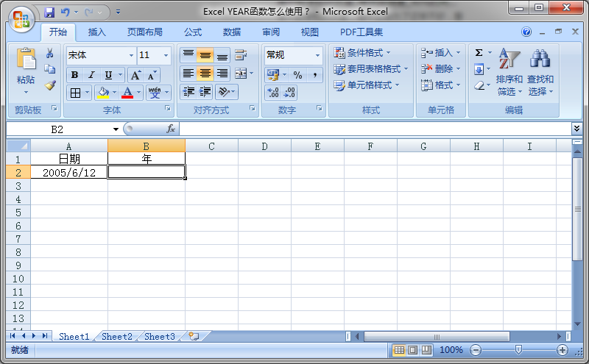Switch to Sheet2 worksheet

click(117, 337)
